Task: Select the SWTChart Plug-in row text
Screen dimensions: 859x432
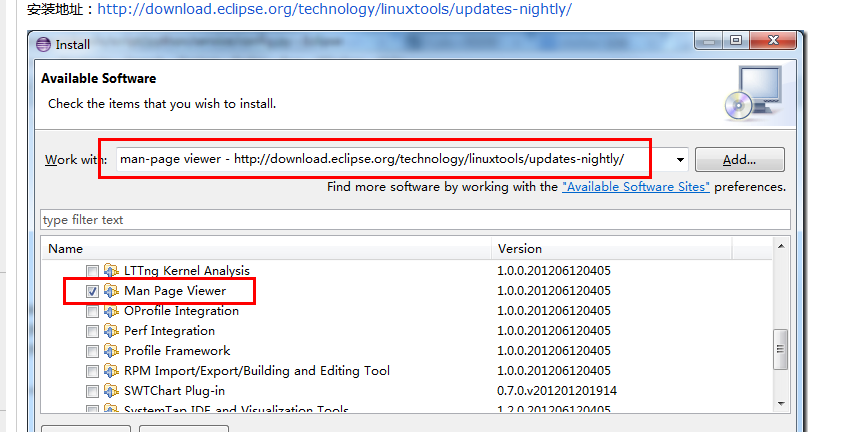Action: coord(174,391)
